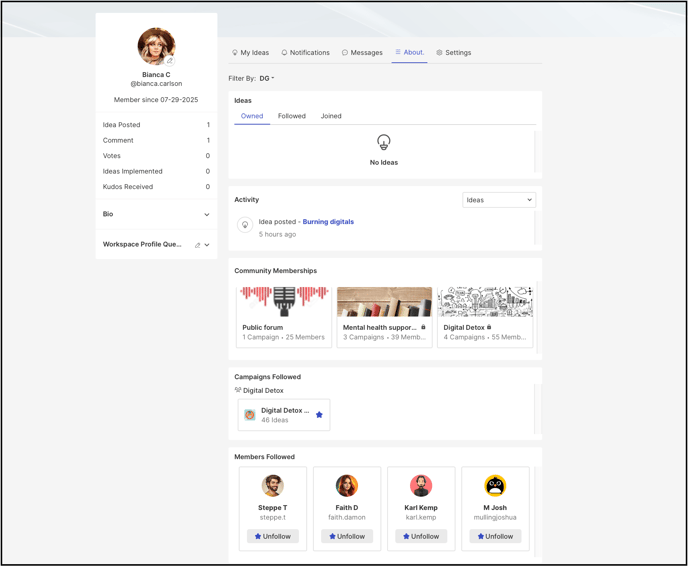Viewport: 688px width, 566px height.
Task: Open the Settings tab
Action: coord(454,53)
